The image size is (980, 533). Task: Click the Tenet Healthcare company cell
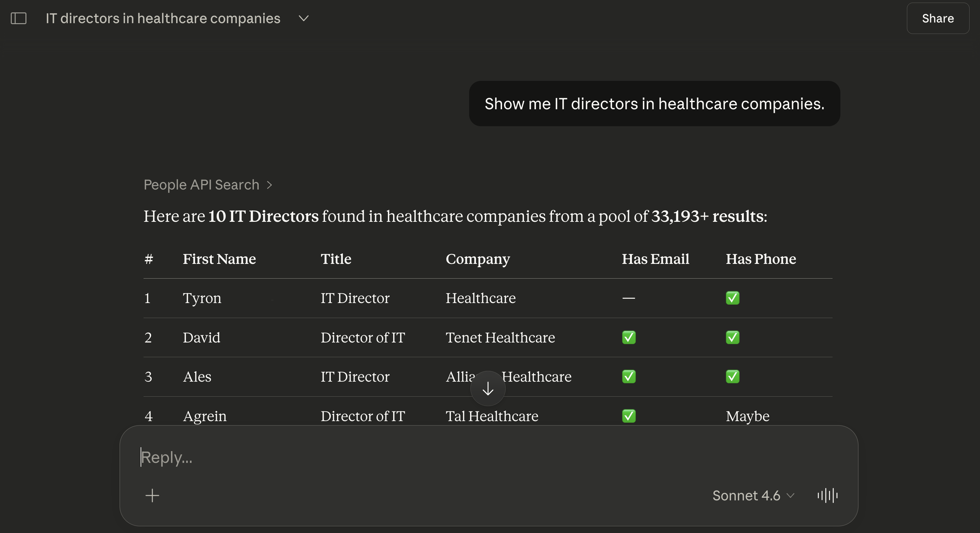500,338
